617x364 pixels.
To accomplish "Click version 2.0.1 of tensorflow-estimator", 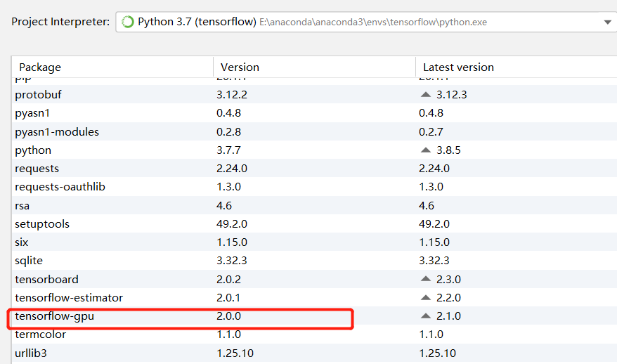I will pyautogui.click(x=228, y=297).
